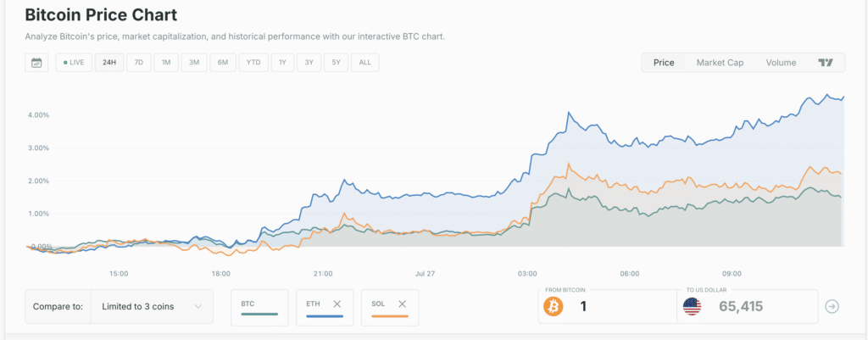Click the 4.00% y-axis label
This screenshot has width=868, height=340.
pos(37,115)
